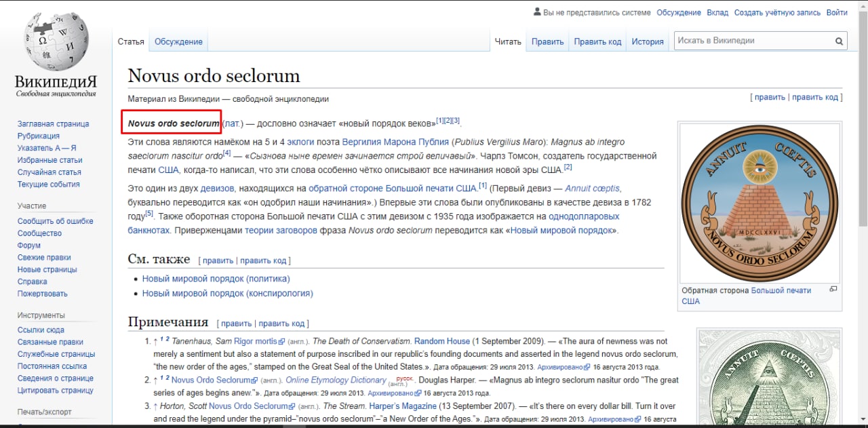This screenshot has width=868, height=428.
Task: Open 'Новый мировой порядок (конспирология)'
Action: click(x=227, y=294)
